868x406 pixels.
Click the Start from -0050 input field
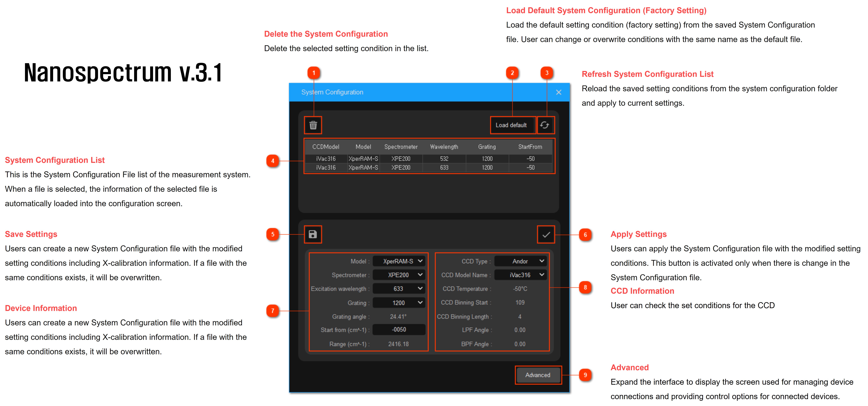[x=399, y=329]
